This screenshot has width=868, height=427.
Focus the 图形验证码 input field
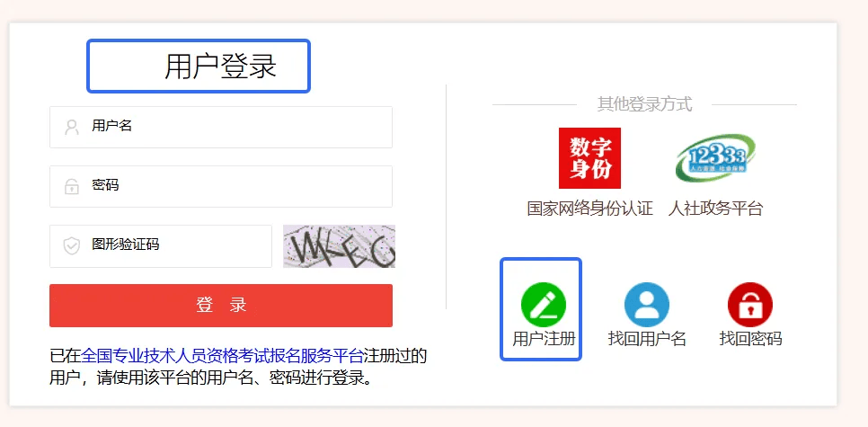pyautogui.click(x=161, y=246)
